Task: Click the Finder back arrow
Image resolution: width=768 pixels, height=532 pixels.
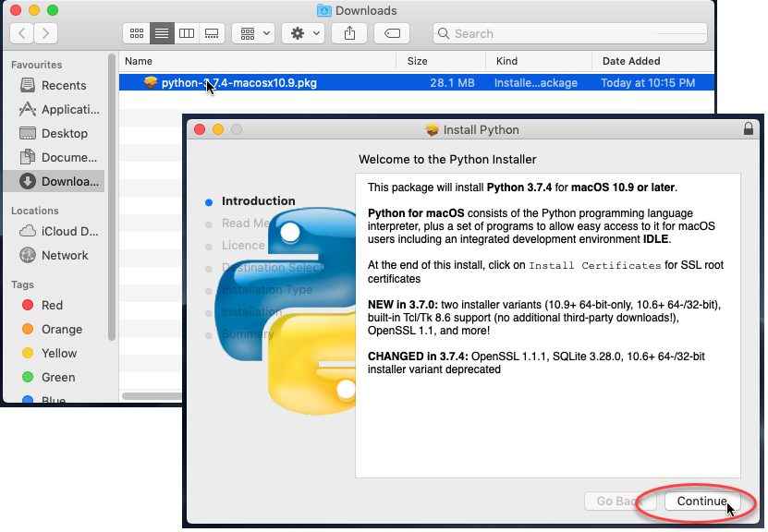Action: (22, 33)
